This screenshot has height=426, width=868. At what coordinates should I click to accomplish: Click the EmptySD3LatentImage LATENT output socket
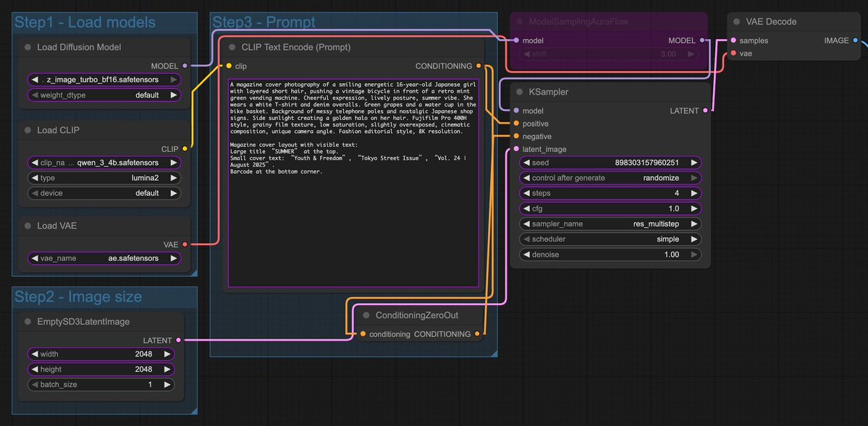click(178, 340)
